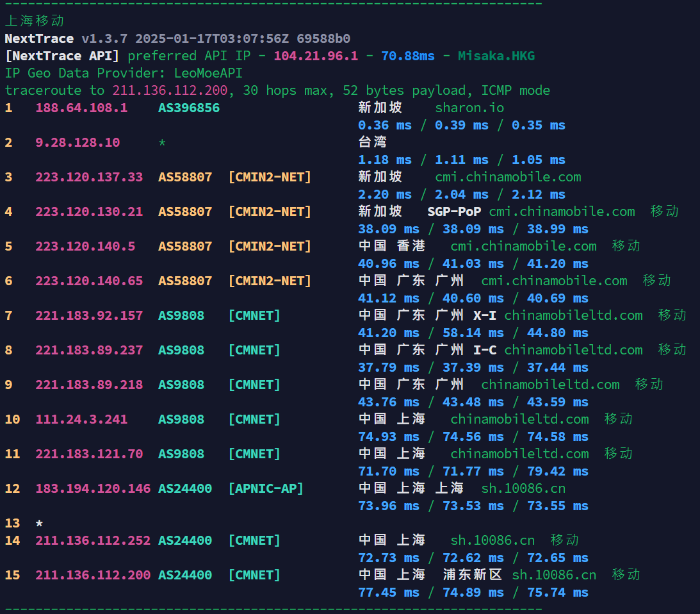Click the SGP-PoP label
This screenshot has height=614, width=700.
[x=454, y=212]
